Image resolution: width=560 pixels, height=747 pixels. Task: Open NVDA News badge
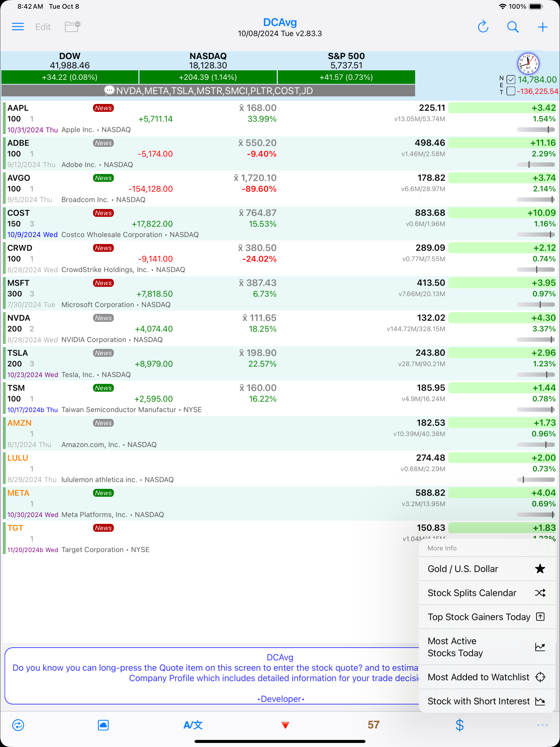(x=103, y=318)
